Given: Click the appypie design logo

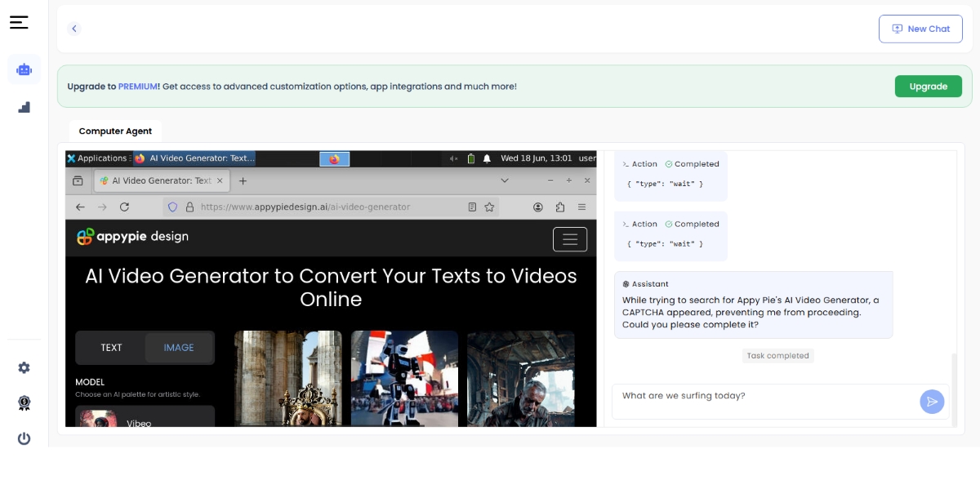Looking at the screenshot, I should click(132, 236).
